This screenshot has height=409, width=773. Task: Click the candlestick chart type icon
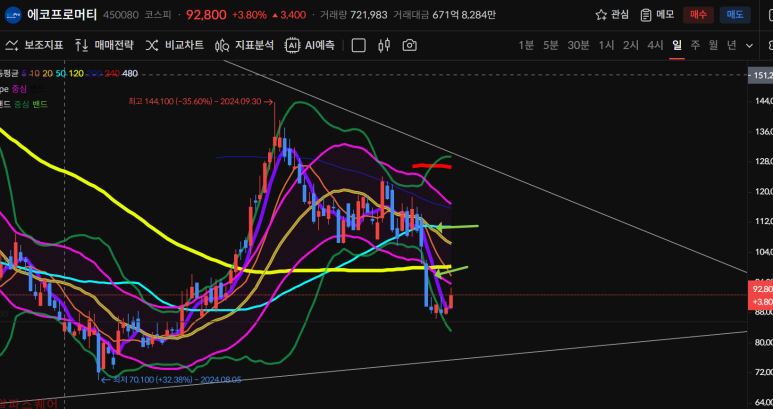tap(384, 45)
